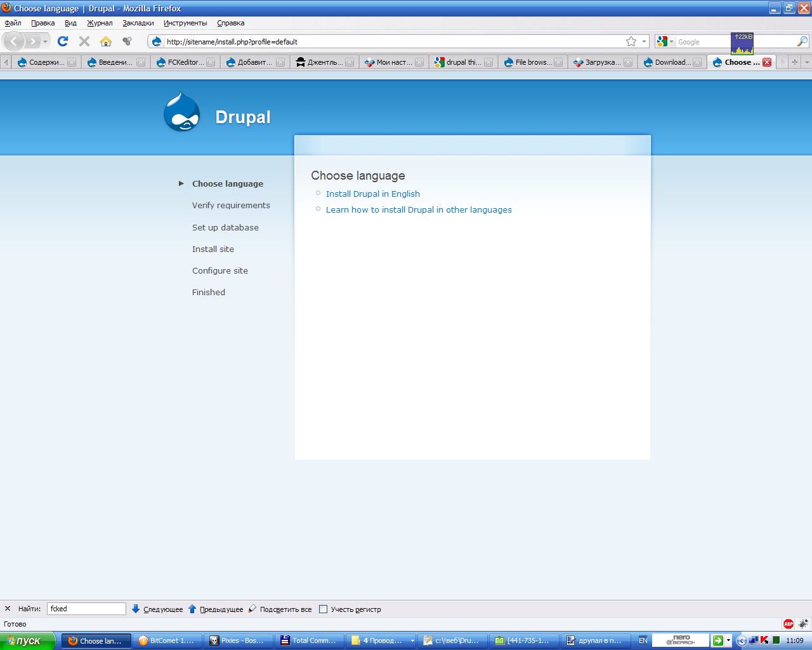Expand hidden tray icons with round arrow
The image size is (812, 650).
pos(742,640)
